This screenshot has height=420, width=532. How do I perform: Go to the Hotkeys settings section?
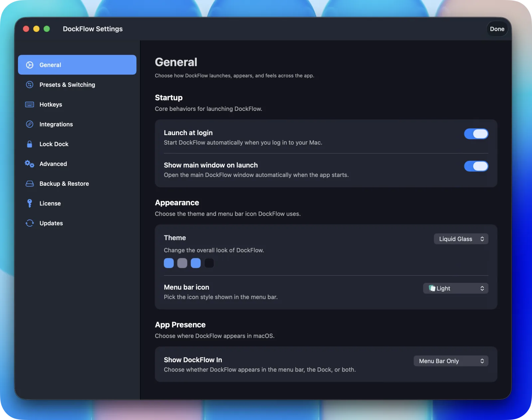point(77,105)
